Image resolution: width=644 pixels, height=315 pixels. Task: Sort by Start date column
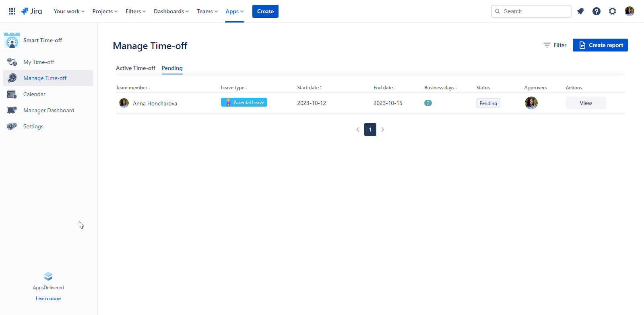(309, 88)
